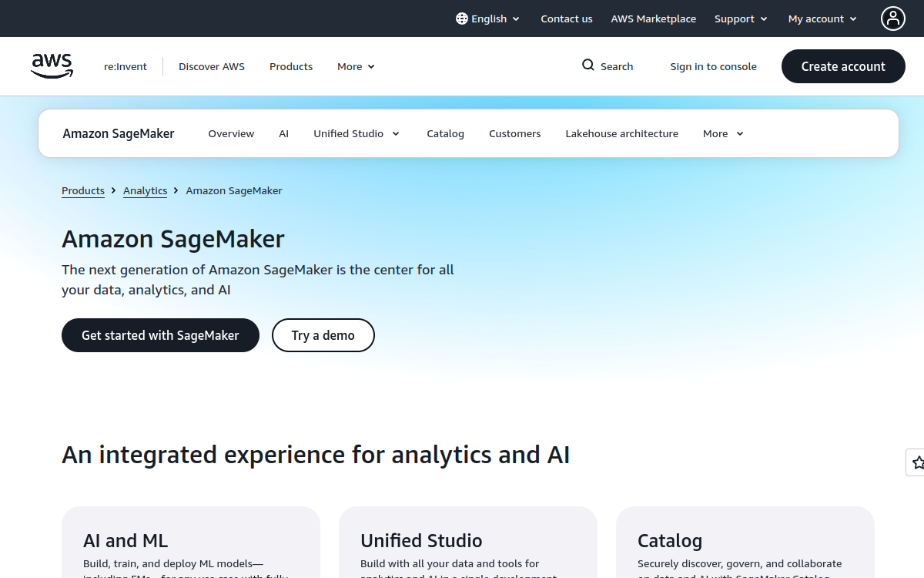Click the Amazon SageMaker nav title
The height and width of the screenshot is (578, 924).
(119, 133)
